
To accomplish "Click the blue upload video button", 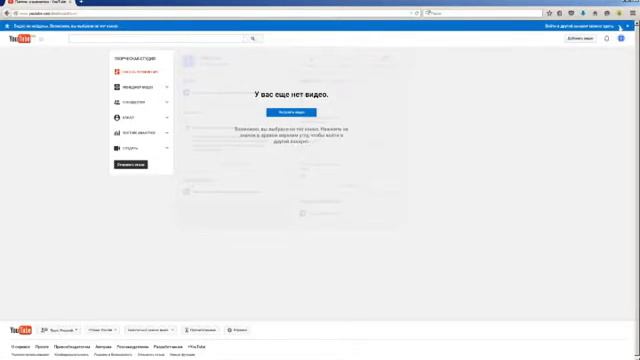I will pos(291,112).
